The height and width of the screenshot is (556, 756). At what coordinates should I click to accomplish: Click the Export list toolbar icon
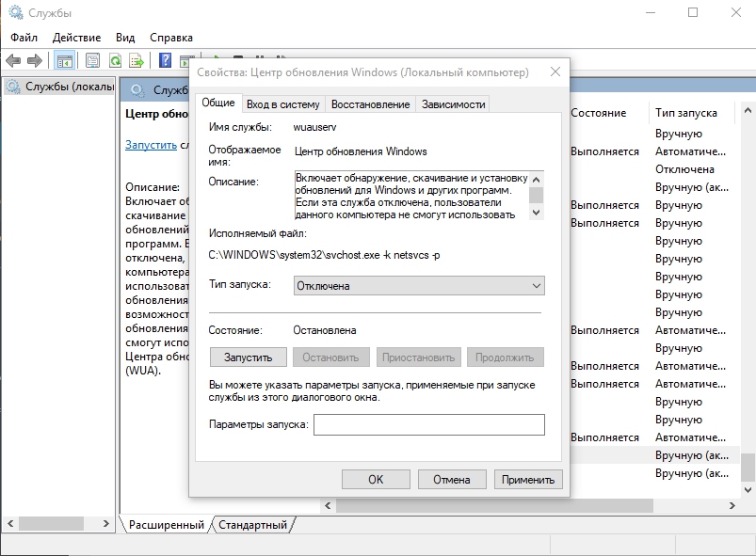tap(137, 60)
